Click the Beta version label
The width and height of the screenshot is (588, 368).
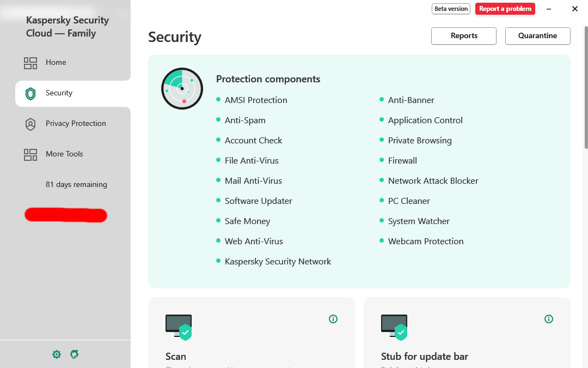[451, 9]
